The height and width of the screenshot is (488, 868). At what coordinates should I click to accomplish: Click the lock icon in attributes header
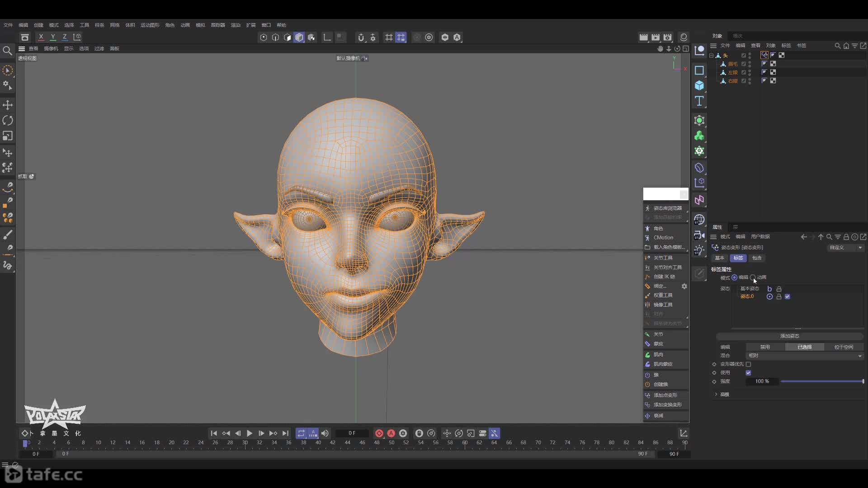click(846, 237)
